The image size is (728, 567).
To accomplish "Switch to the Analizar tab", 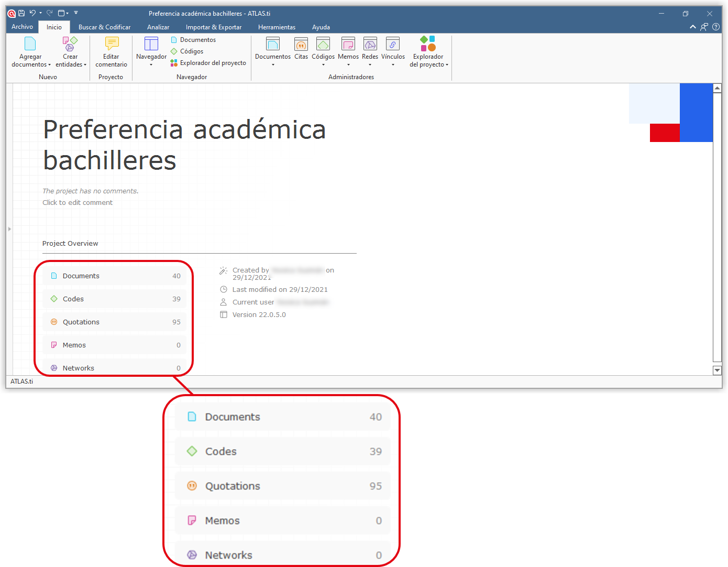I will pyautogui.click(x=158, y=27).
